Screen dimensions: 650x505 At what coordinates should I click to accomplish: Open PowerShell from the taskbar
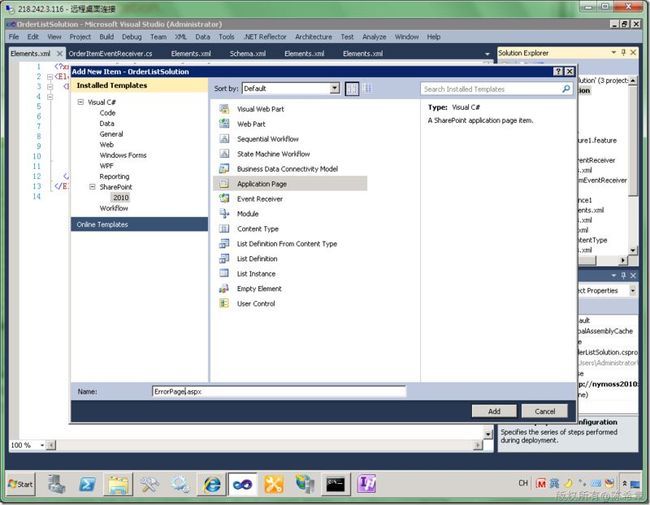coord(87,484)
